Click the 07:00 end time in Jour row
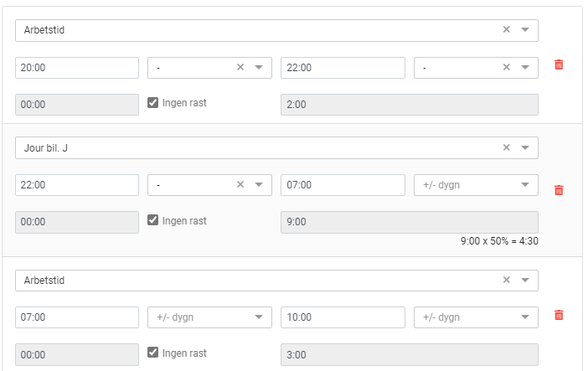 pyautogui.click(x=343, y=185)
